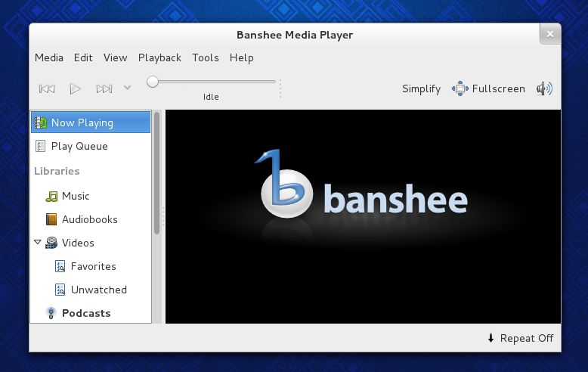Click the Previous track button
Image resolution: width=588 pixels, height=372 pixels.
pyautogui.click(x=47, y=89)
